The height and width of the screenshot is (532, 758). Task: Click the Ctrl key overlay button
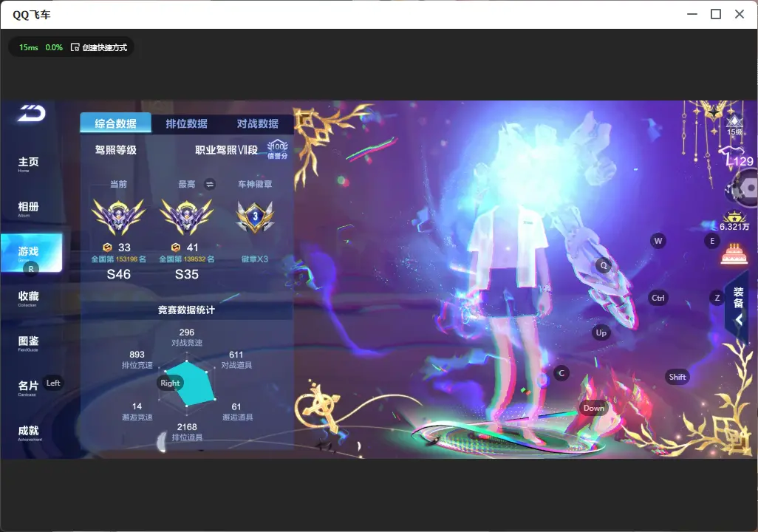tap(658, 298)
